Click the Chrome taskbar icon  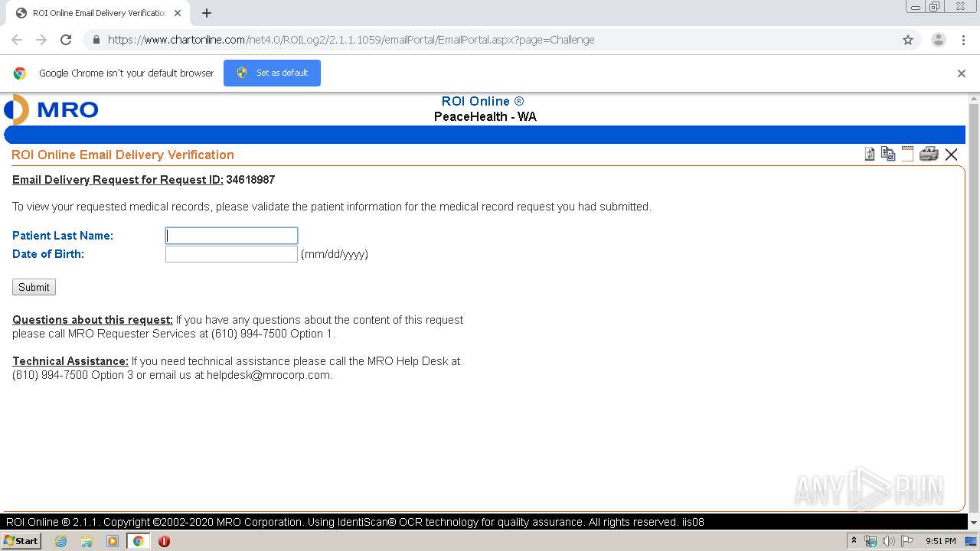coord(138,541)
